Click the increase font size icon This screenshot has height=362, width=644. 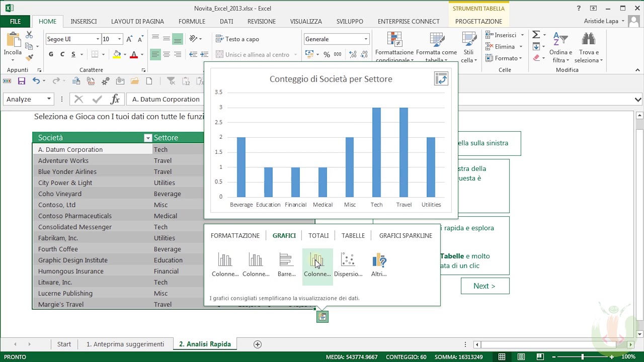pos(129,39)
